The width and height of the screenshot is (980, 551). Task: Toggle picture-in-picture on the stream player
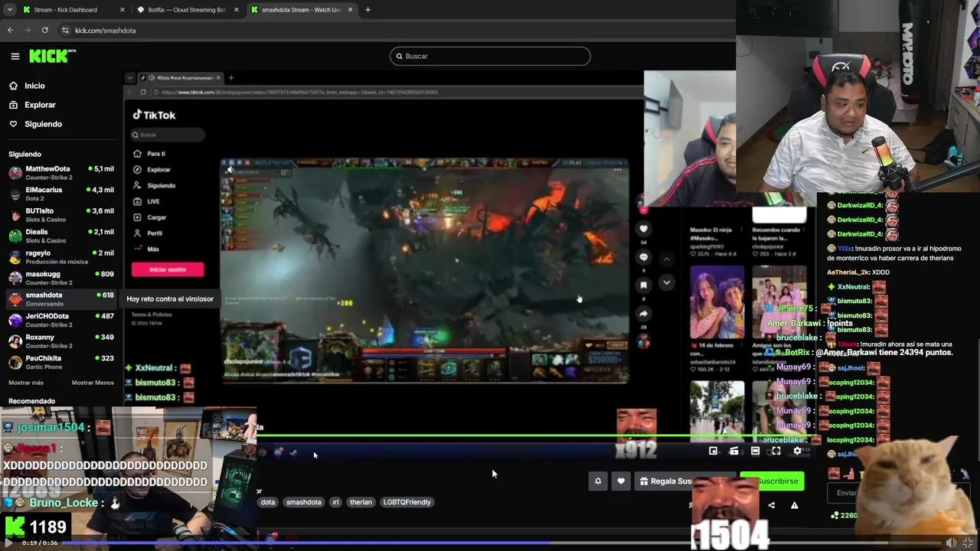(x=713, y=451)
